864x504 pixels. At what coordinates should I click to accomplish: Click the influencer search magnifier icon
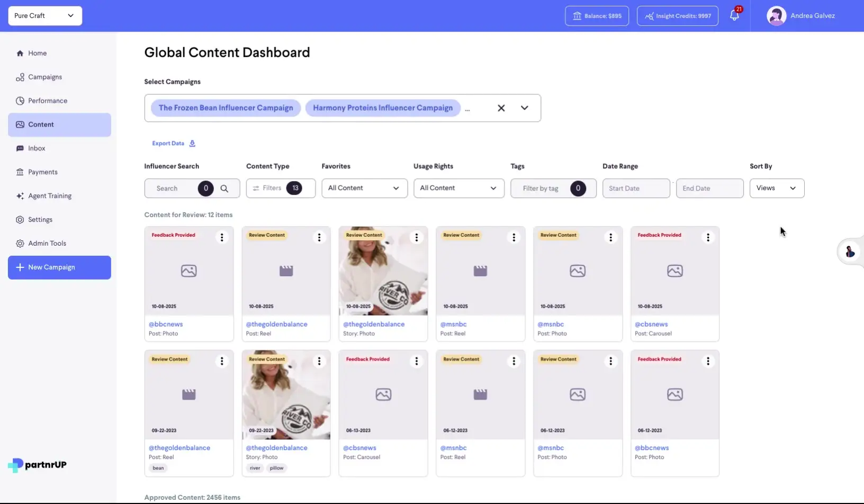click(224, 188)
